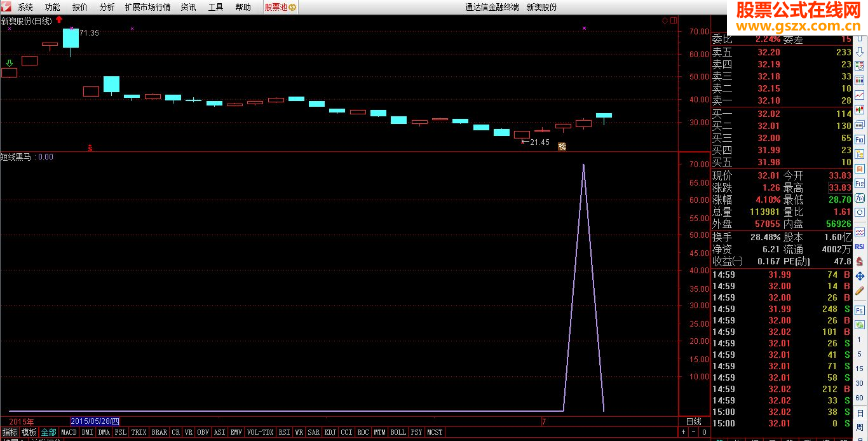Viewport: 868px width, 441px height.
Task: Click the small square icon at chart top-right
Action: click(672, 20)
